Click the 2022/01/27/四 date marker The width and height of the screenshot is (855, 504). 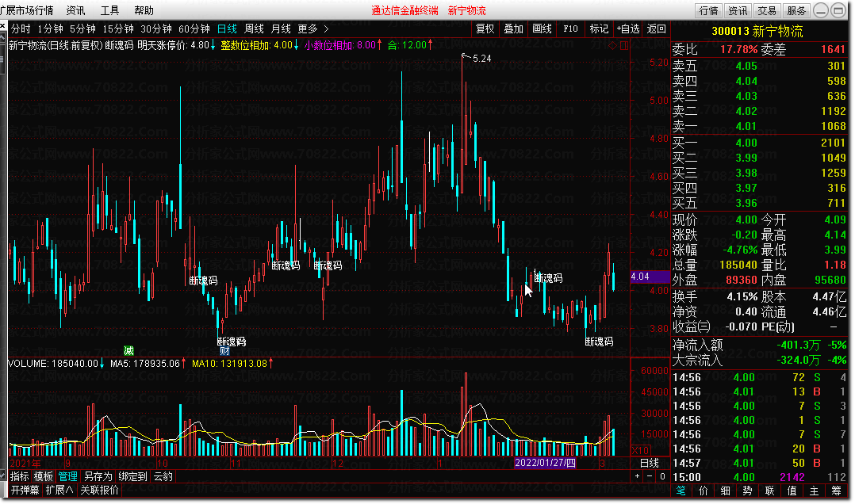click(545, 463)
